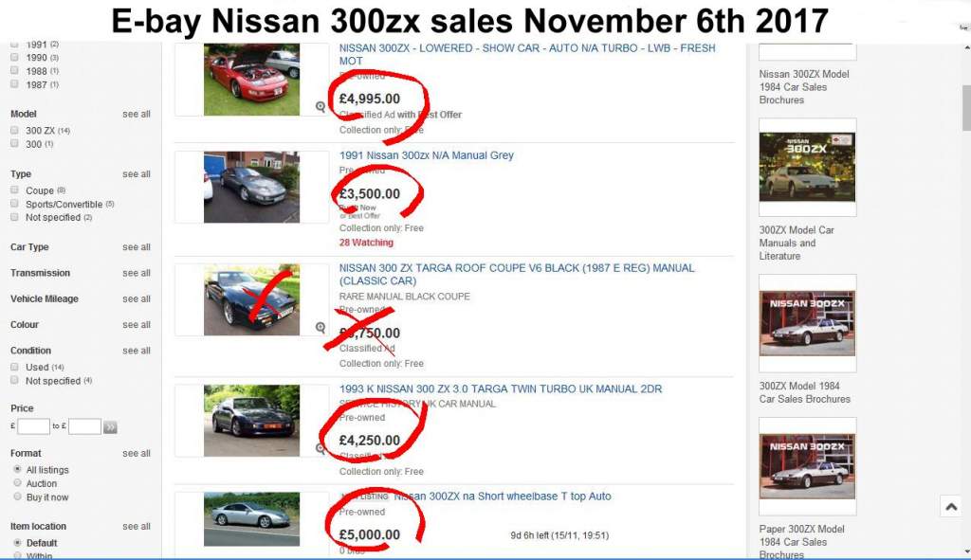Click magnifier icon on red 300ZX listing
Screen dimensions: 971x560
point(321,107)
